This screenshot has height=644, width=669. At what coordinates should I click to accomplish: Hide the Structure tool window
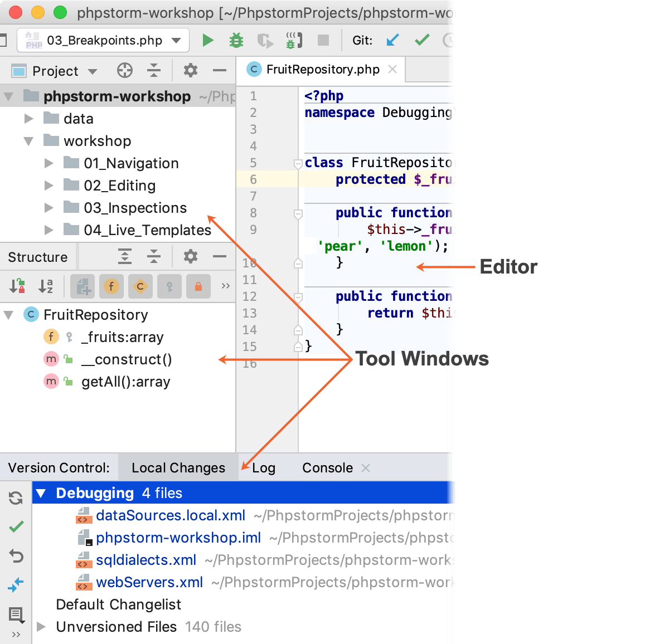point(220,256)
